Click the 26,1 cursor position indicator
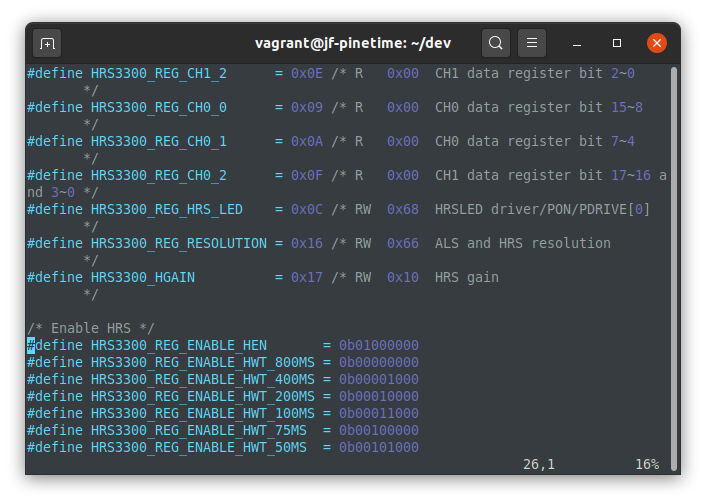The image size is (706, 503). [539, 464]
